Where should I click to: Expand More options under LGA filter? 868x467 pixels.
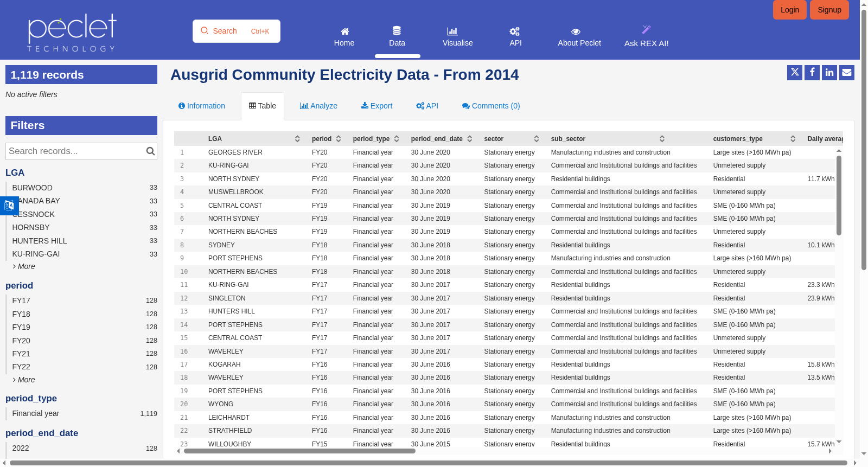(x=24, y=266)
